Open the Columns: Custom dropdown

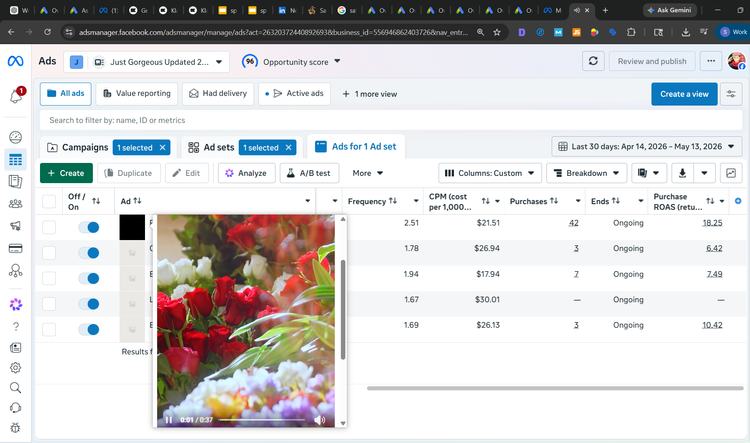[x=490, y=173]
